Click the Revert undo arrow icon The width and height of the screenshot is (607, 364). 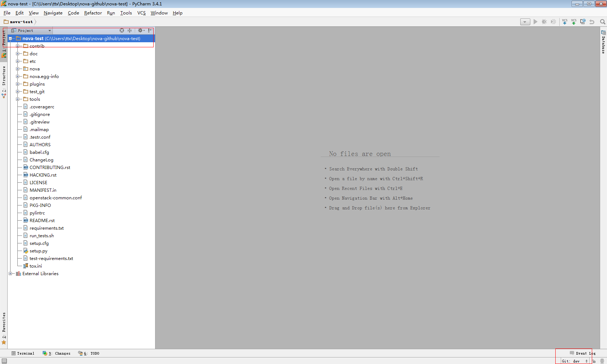pos(592,22)
